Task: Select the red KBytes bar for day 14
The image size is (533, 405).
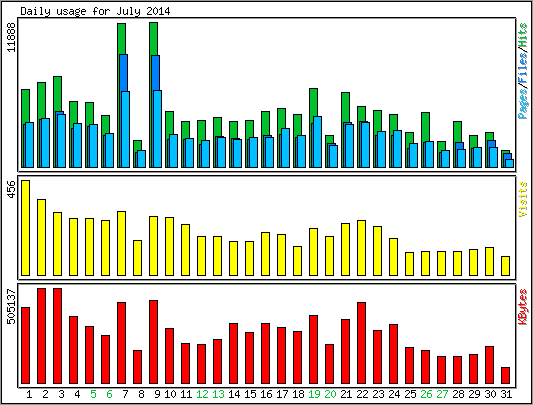Action: point(234,354)
